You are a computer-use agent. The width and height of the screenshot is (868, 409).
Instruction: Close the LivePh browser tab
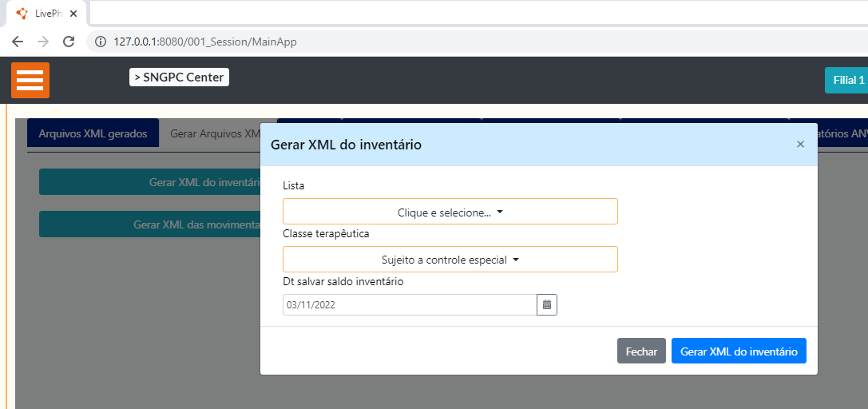[73, 14]
